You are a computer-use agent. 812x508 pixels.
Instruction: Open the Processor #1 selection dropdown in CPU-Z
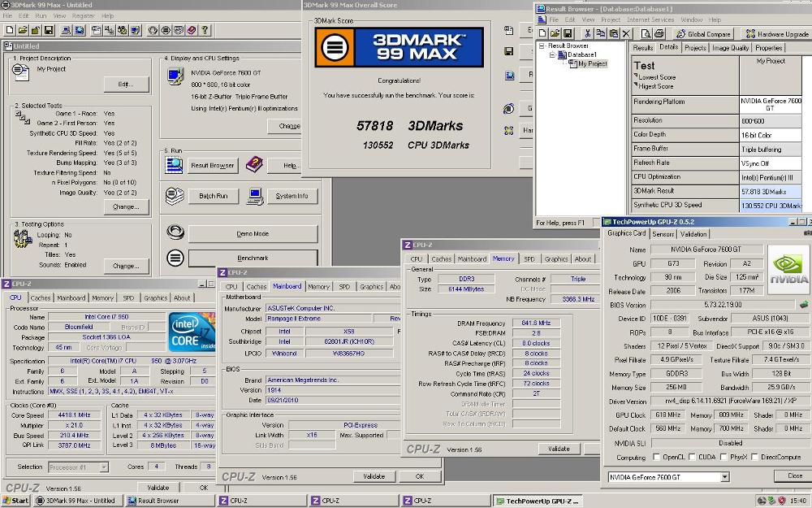[104, 467]
